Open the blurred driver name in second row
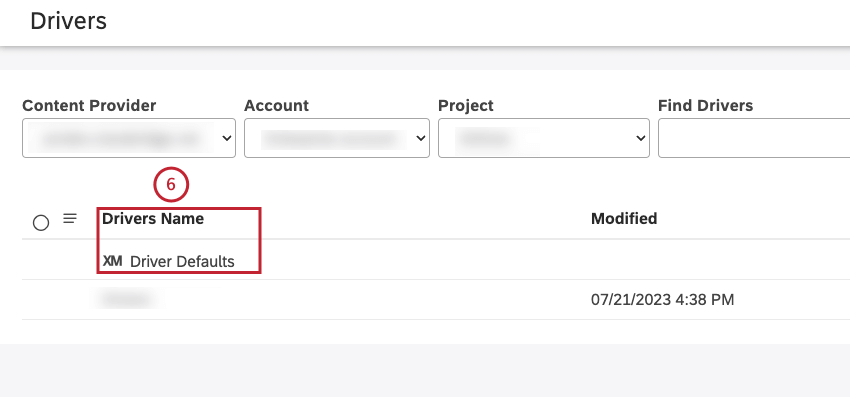This screenshot has width=850, height=397. coord(126,299)
